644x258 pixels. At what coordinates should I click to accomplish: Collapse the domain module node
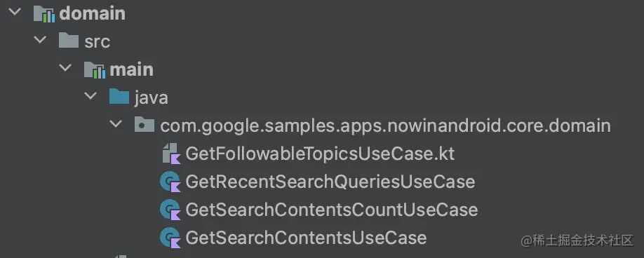(x=15, y=11)
